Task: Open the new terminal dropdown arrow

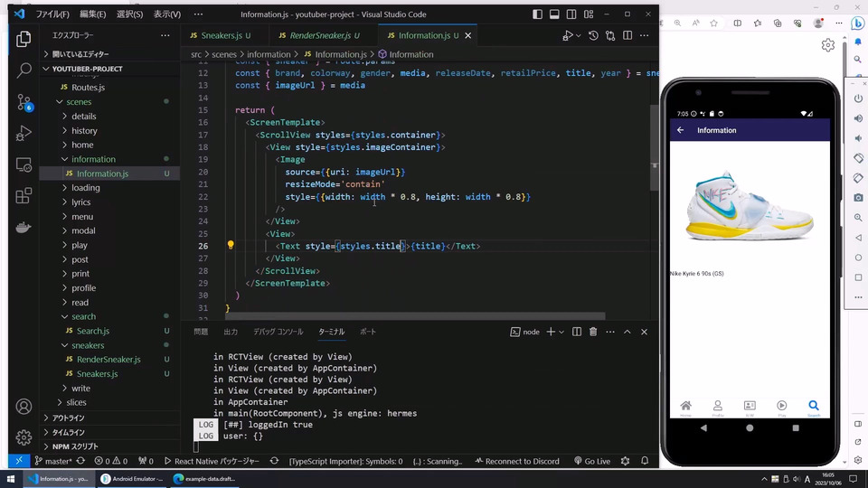Action: (x=561, y=332)
